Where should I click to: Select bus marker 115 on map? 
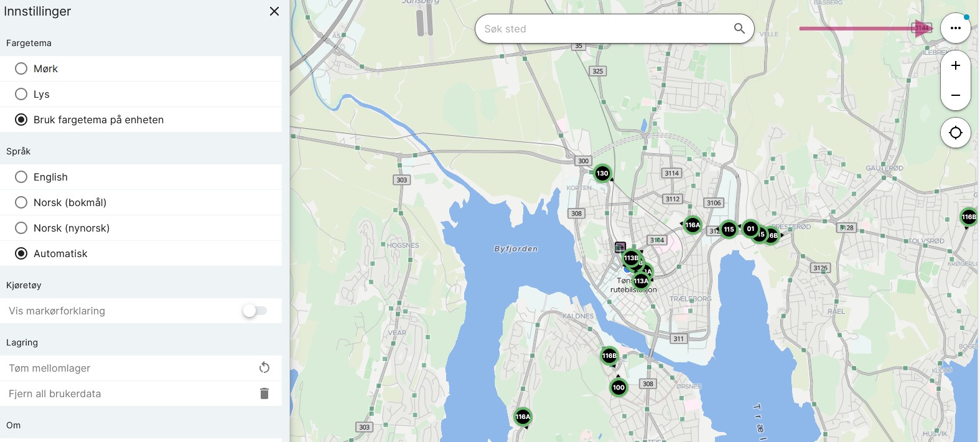tap(728, 229)
